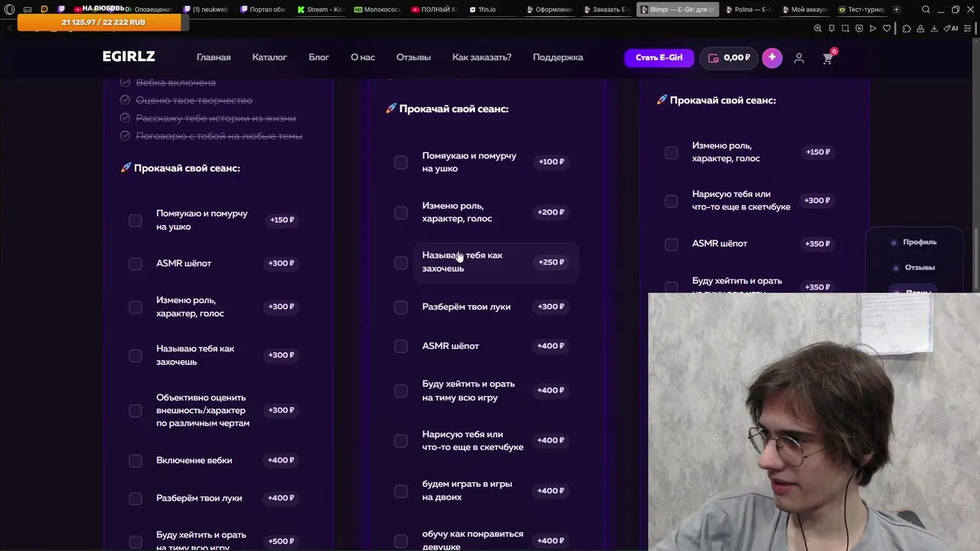Check 'Изменю роль, характер, голос' +200 ₽

(x=401, y=213)
